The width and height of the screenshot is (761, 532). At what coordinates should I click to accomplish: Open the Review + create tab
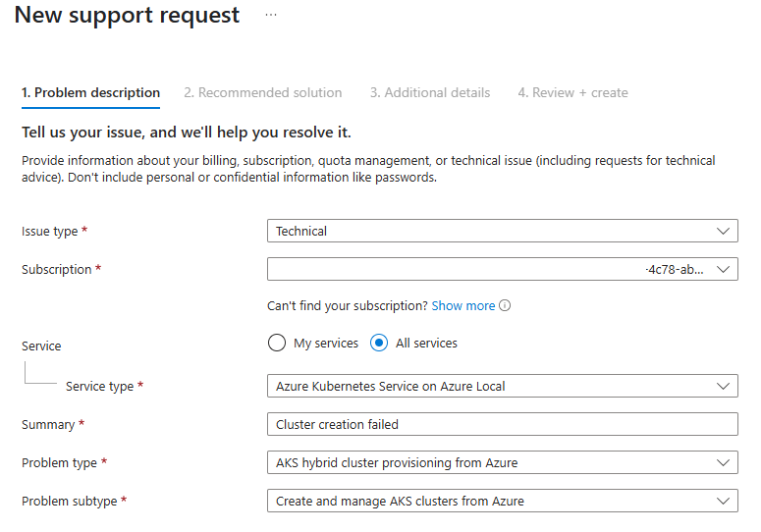click(572, 92)
